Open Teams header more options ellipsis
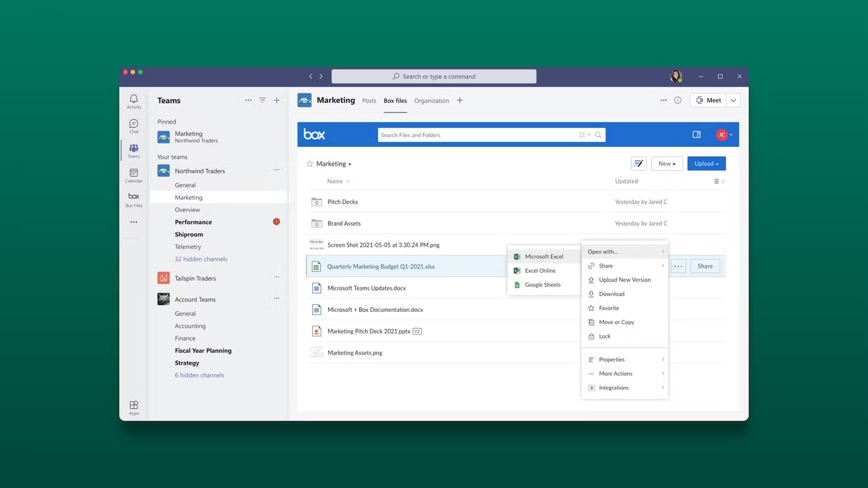868x488 pixels. tap(248, 100)
